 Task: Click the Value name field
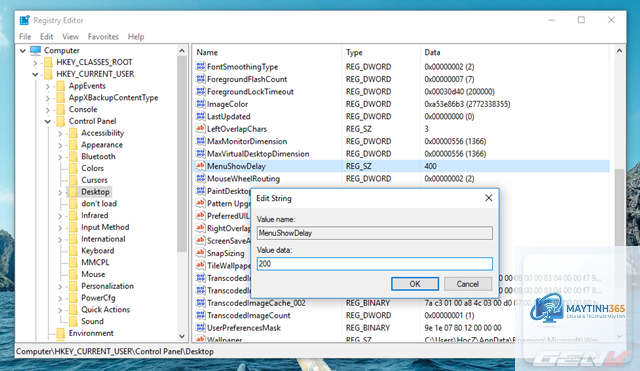[374, 233]
